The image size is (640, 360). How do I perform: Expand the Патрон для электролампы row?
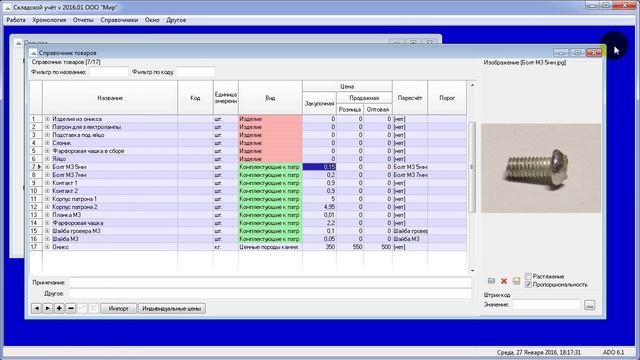[47, 127]
